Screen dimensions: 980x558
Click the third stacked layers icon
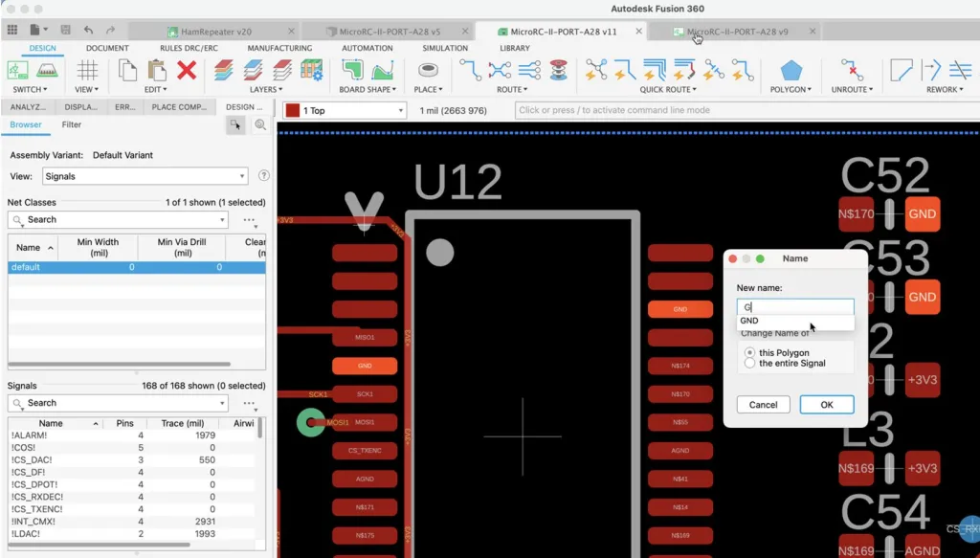pos(282,70)
